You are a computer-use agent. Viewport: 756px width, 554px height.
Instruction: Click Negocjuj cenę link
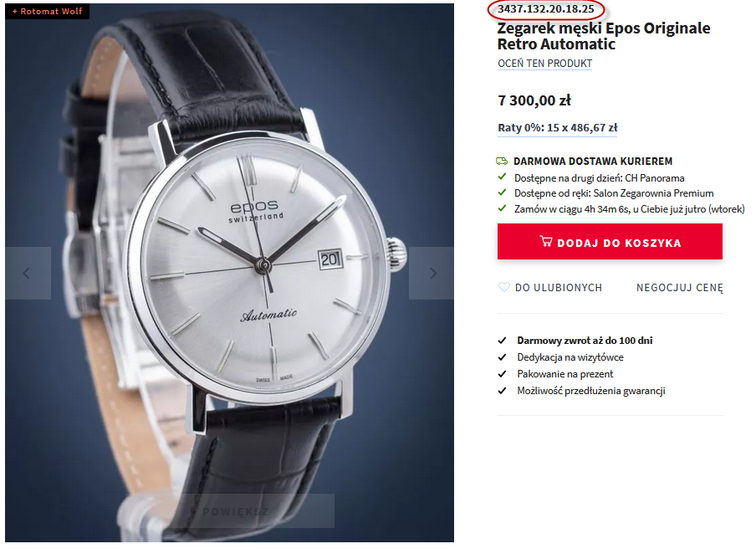680,288
